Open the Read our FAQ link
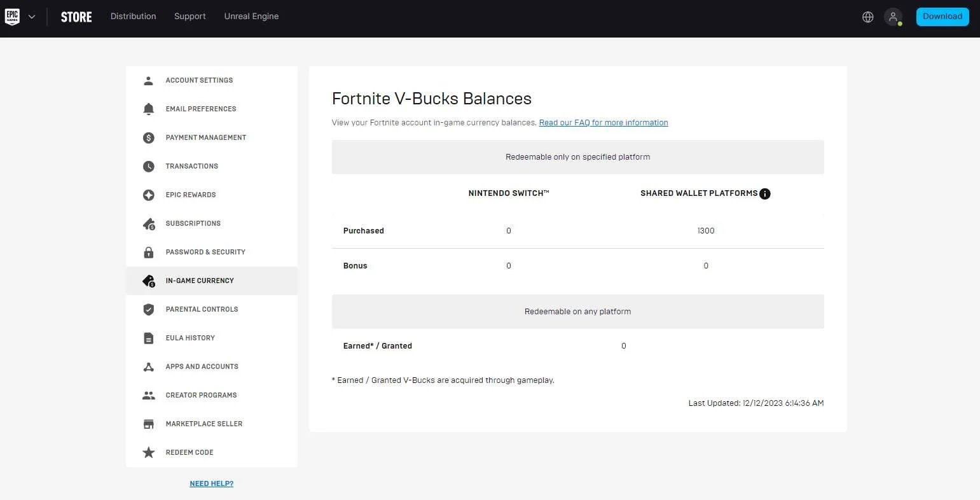 [x=604, y=123]
